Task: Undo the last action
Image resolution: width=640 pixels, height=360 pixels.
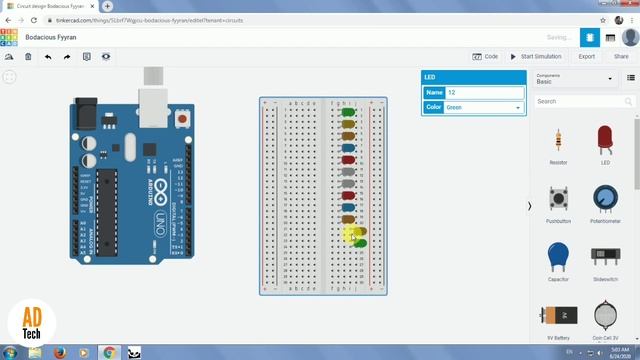Action: [x=48, y=57]
